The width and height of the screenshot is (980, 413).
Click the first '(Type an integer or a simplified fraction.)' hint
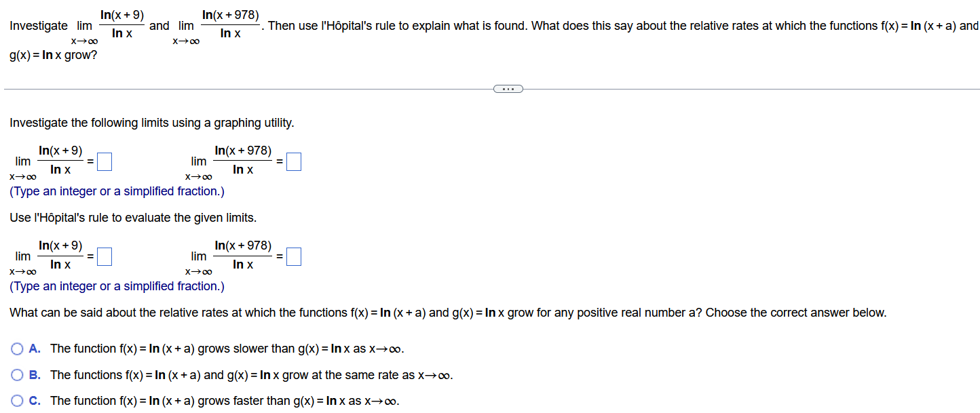click(x=117, y=191)
